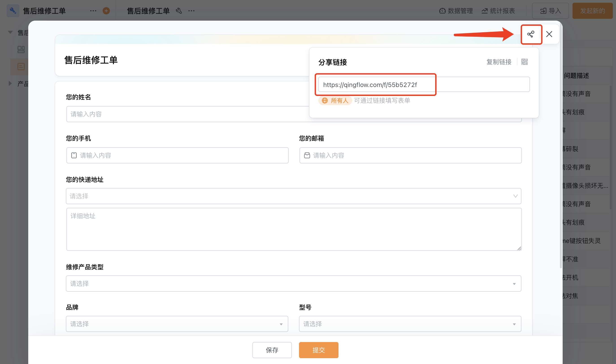Click the table row ending 碎裂
616x364 pixels.
pyautogui.click(x=586, y=149)
